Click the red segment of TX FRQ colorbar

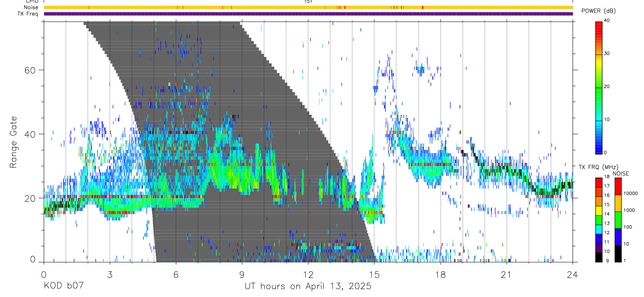point(598,183)
